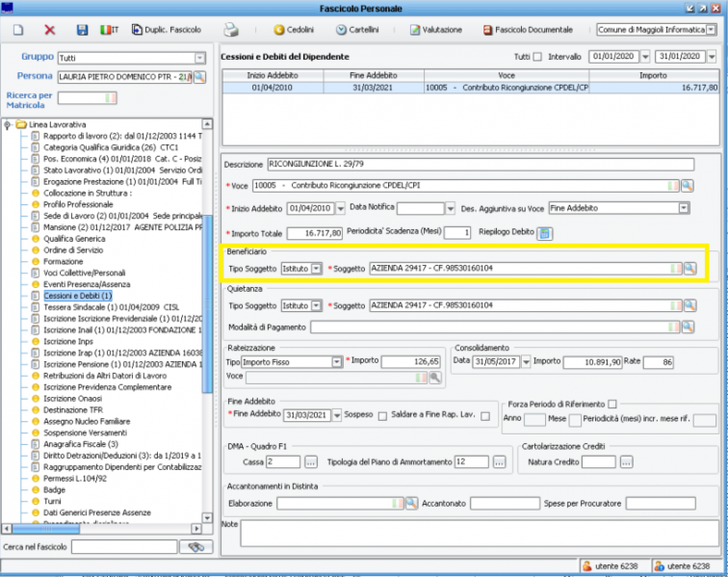Search Voce with magnifier icon beside 10005
This screenshot has height=577, width=728.
click(688, 185)
